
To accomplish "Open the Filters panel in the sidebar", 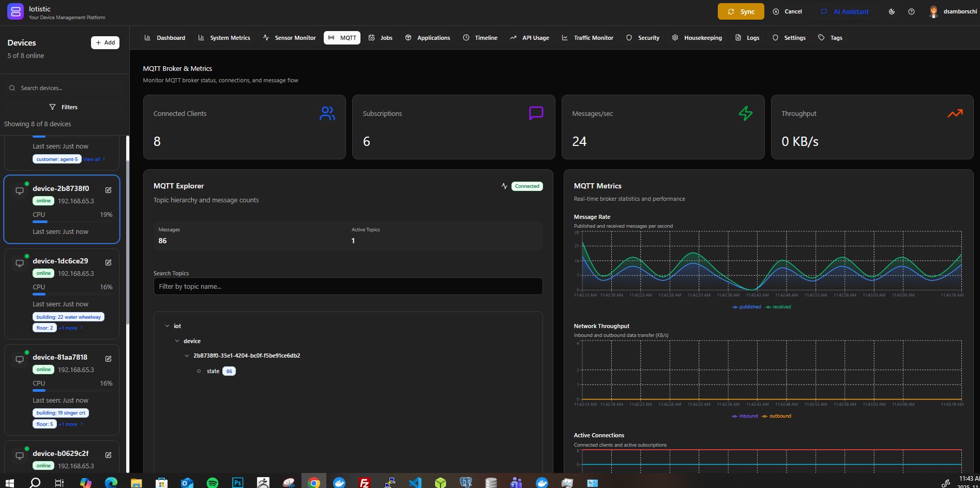I will (64, 107).
